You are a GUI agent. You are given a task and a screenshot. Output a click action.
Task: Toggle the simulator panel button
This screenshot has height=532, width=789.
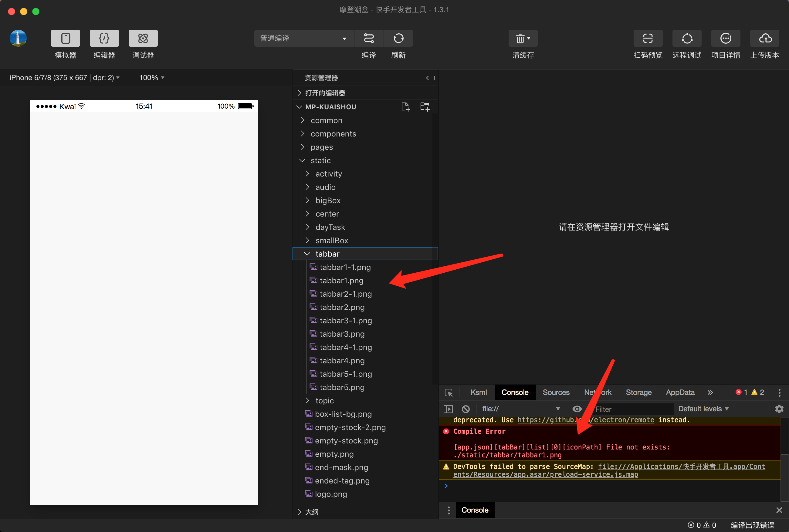click(x=66, y=38)
